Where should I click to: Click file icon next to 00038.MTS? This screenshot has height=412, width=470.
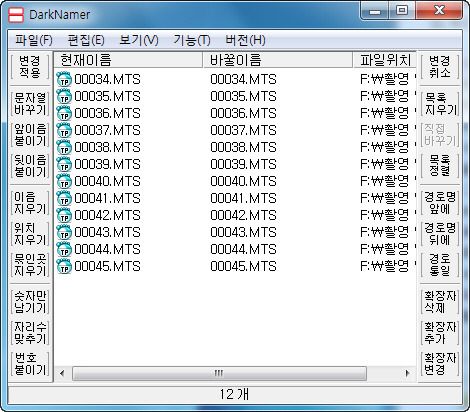pyautogui.click(x=64, y=147)
